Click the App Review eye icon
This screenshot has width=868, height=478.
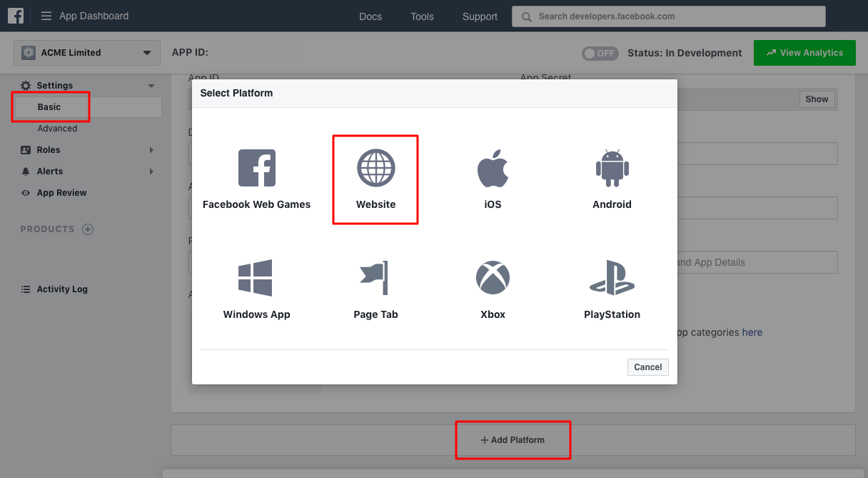(x=26, y=193)
